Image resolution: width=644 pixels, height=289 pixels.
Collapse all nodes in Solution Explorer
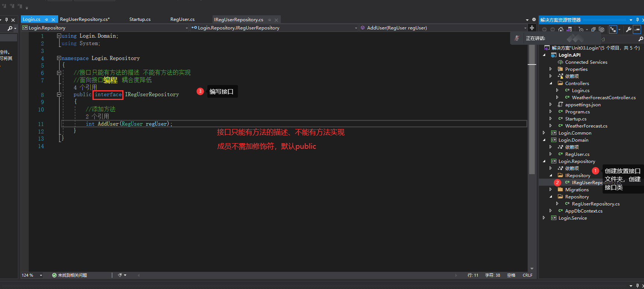pos(593,29)
